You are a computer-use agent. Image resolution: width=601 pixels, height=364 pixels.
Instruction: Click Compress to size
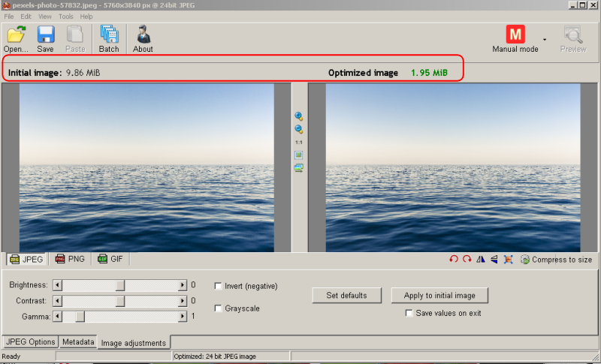click(x=556, y=260)
